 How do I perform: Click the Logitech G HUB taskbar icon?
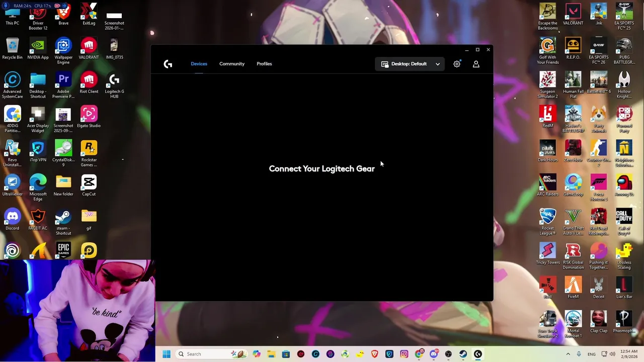coord(478,354)
